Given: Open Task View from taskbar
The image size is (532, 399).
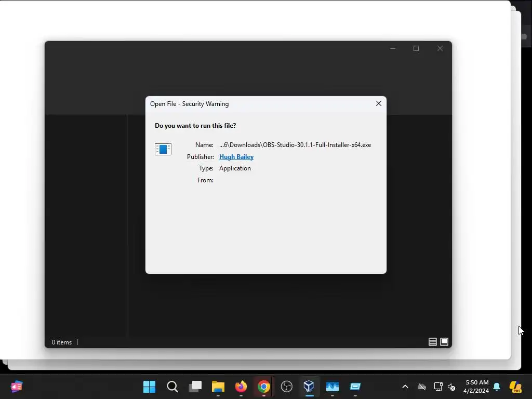Looking at the screenshot, I should (195, 387).
